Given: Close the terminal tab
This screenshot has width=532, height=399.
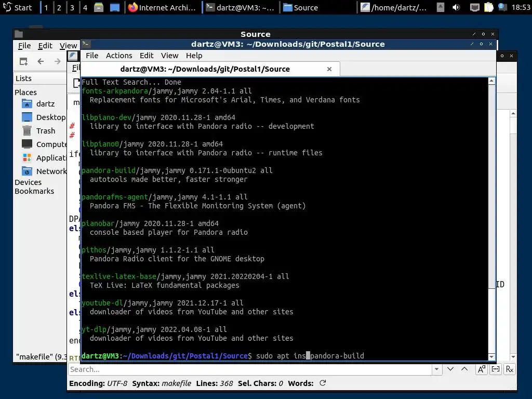Looking at the screenshot, I should click(329, 69).
